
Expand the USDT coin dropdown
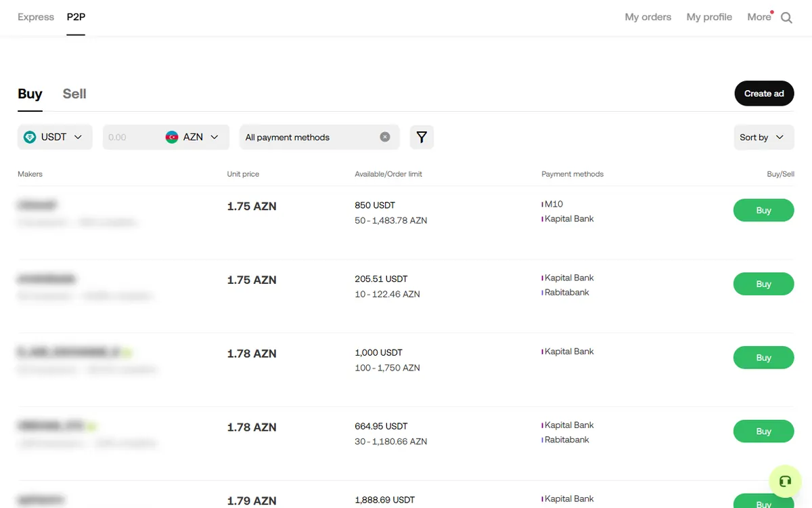point(55,137)
